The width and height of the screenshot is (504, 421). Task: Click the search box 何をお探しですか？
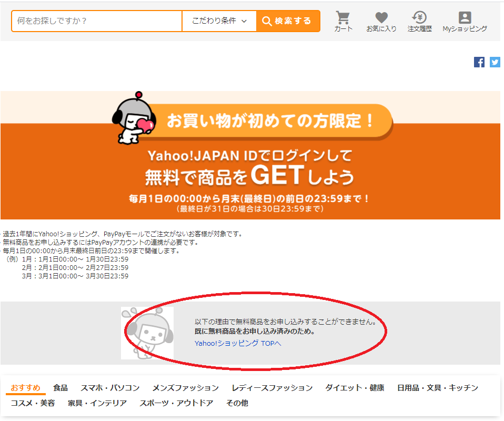click(97, 21)
